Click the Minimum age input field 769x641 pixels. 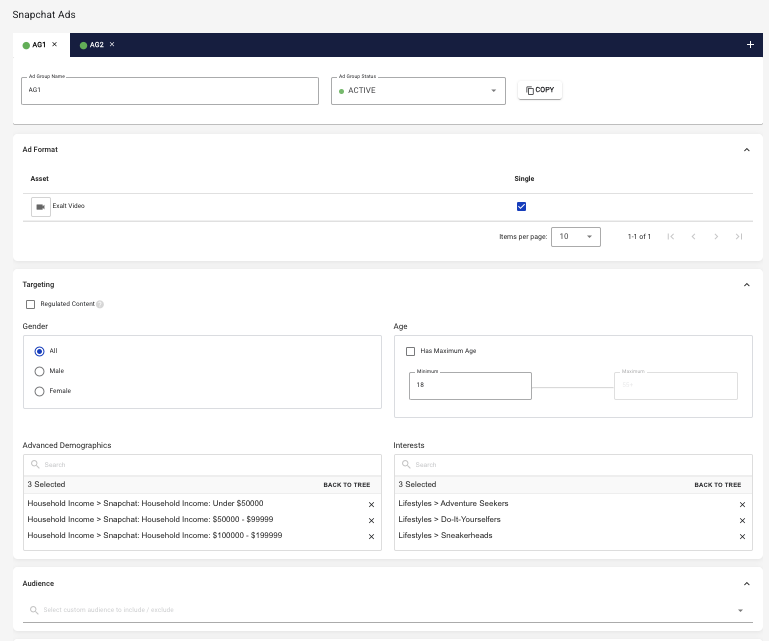click(470, 385)
